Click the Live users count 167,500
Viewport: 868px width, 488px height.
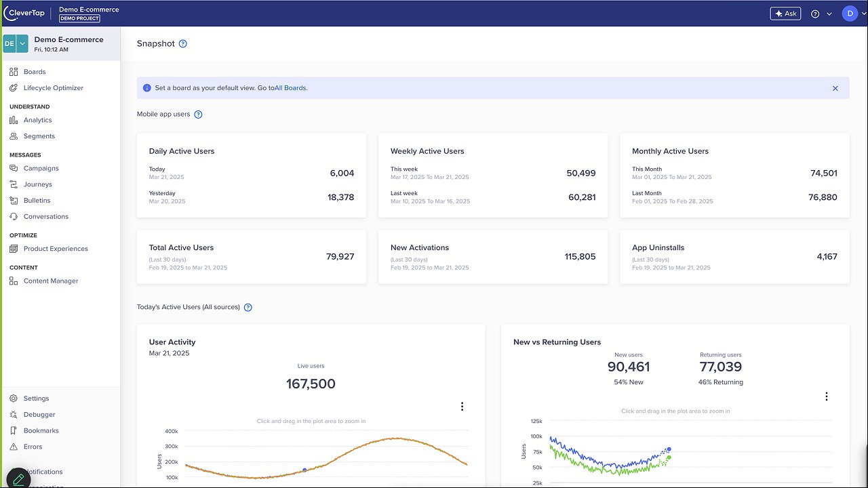(x=311, y=384)
